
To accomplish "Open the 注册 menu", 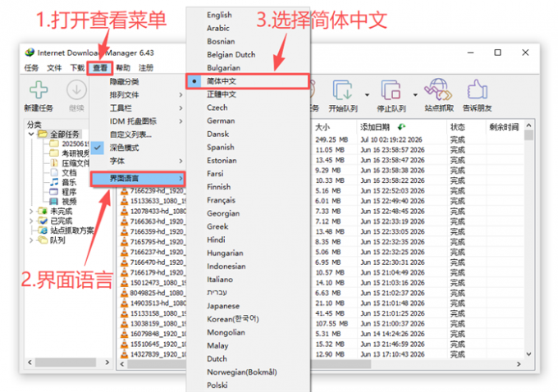I will (x=146, y=67).
